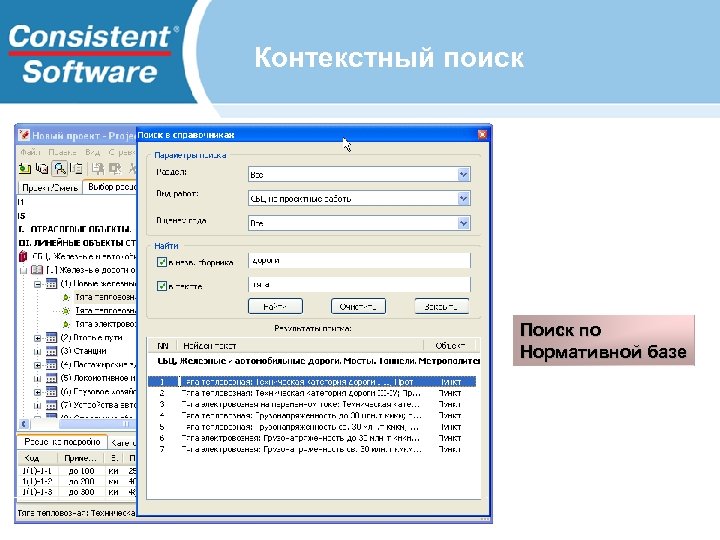Click the green open-project toolbar icon

pos(24,169)
